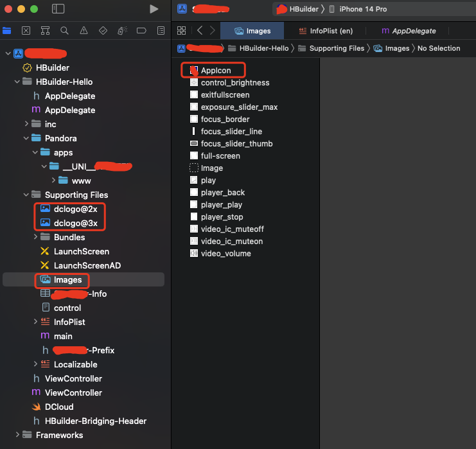
Task: Expand the inc folder
Action: click(26, 124)
